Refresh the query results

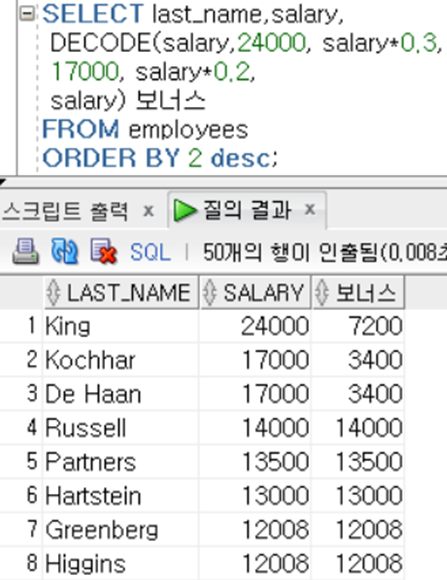(x=64, y=252)
